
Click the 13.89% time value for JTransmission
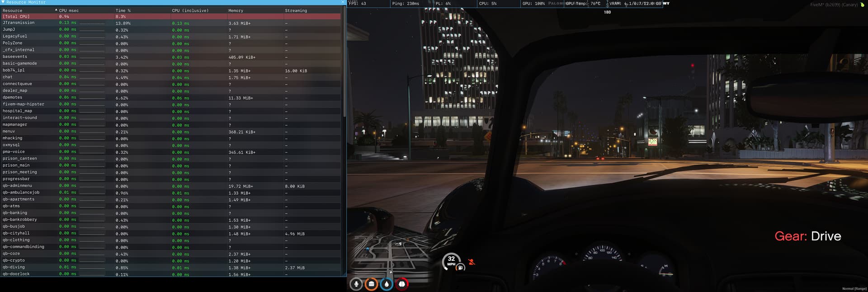point(123,24)
